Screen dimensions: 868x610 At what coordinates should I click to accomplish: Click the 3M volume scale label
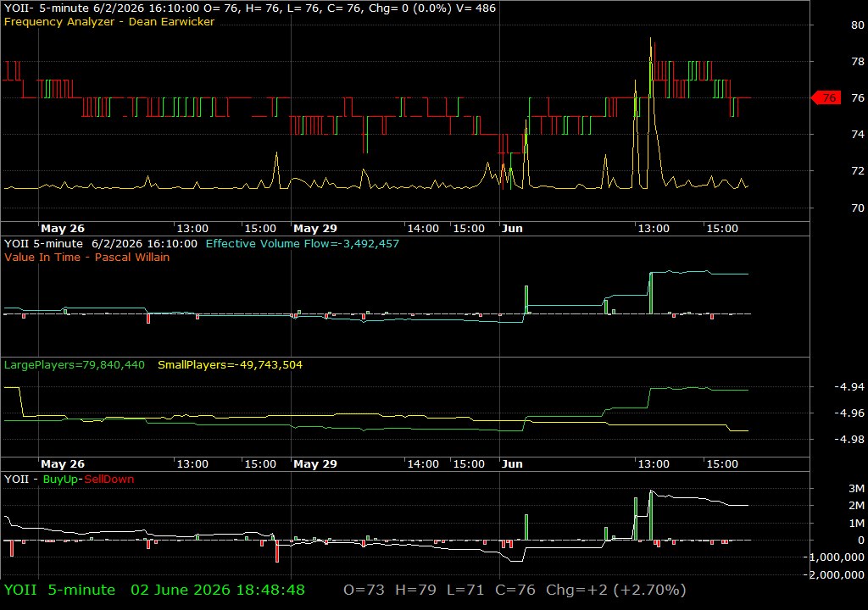(x=856, y=488)
